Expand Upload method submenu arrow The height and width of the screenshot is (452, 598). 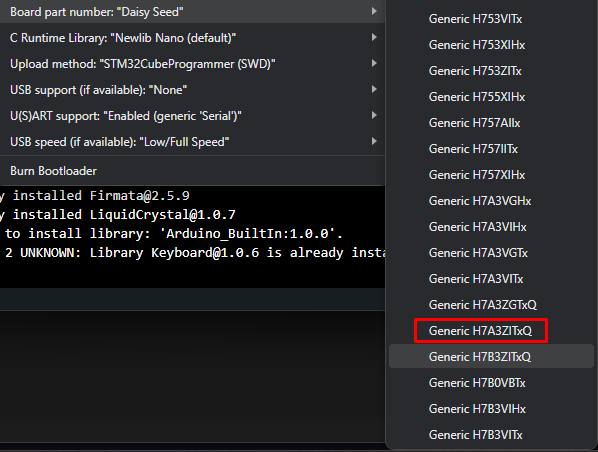pyautogui.click(x=374, y=63)
